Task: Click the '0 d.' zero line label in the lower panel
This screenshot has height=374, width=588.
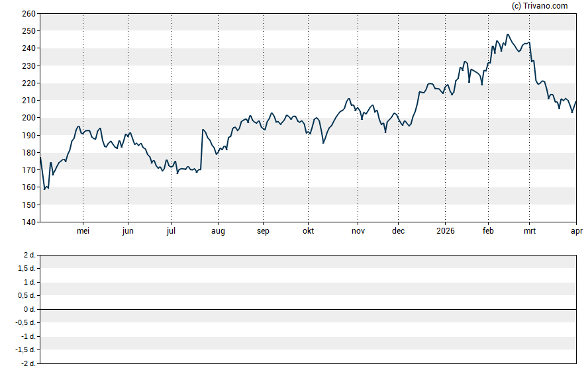Action: [30, 310]
